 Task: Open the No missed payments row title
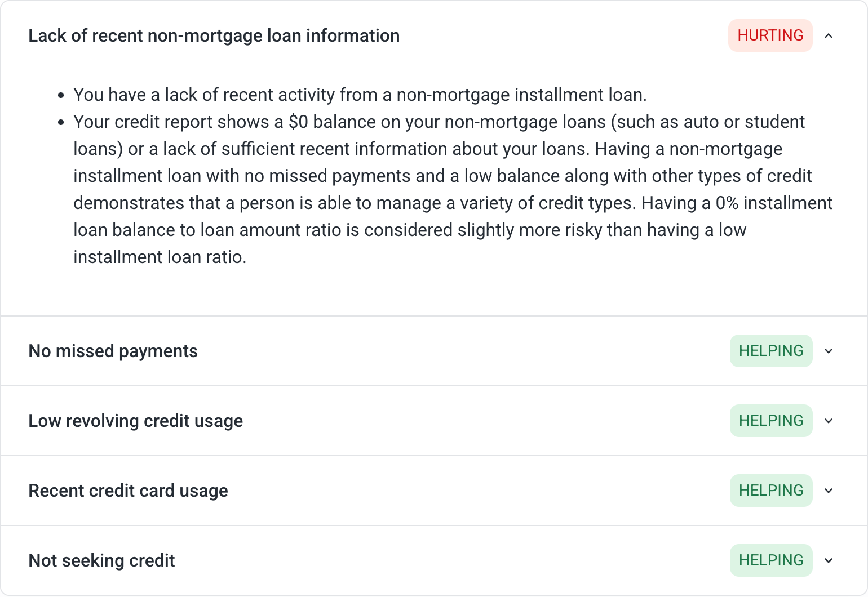point(113,351)
